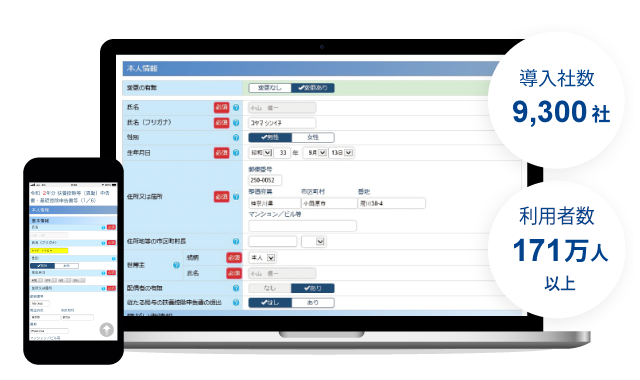Open the empty dropdown in 住所地等の市区町村長 row
The image size is (640, 380).
pos(313,242)
